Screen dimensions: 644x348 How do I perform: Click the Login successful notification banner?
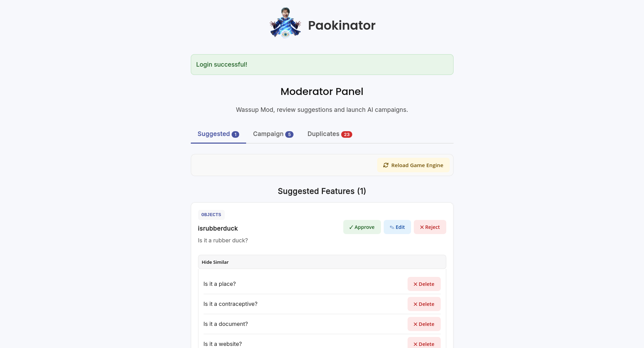pyautogui.click(x=322, y=65)
